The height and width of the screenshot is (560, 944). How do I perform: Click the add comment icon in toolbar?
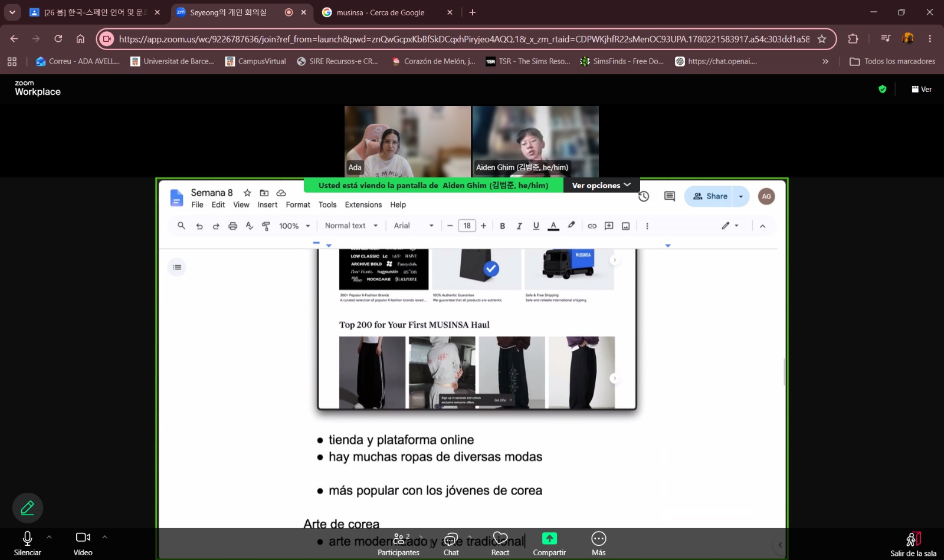tap(609, 226)
